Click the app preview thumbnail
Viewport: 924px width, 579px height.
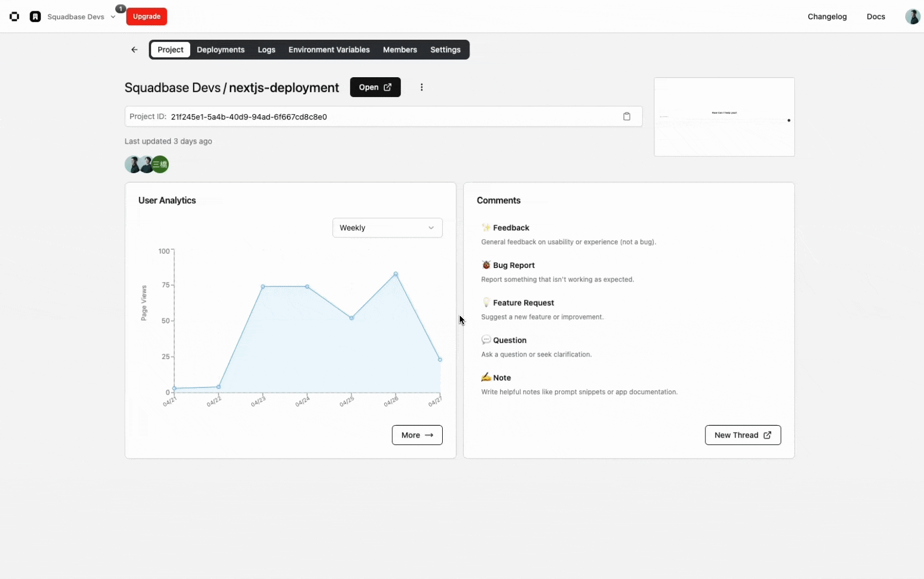(724, 117)
